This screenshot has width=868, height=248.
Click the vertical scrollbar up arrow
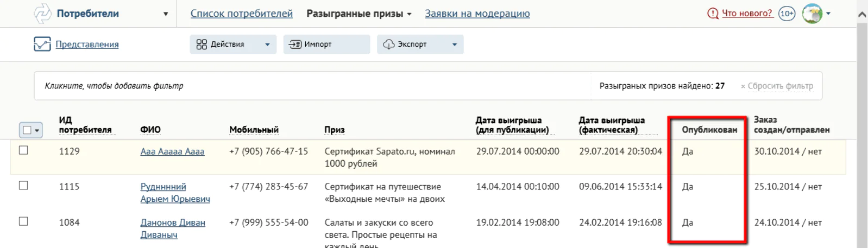click(861, 15)
